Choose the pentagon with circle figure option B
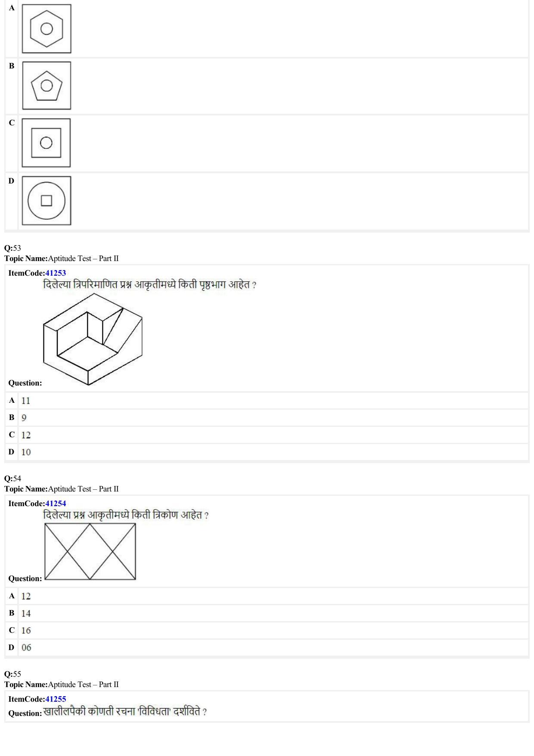This screenshot has height=756, width=534. [47, 85]
